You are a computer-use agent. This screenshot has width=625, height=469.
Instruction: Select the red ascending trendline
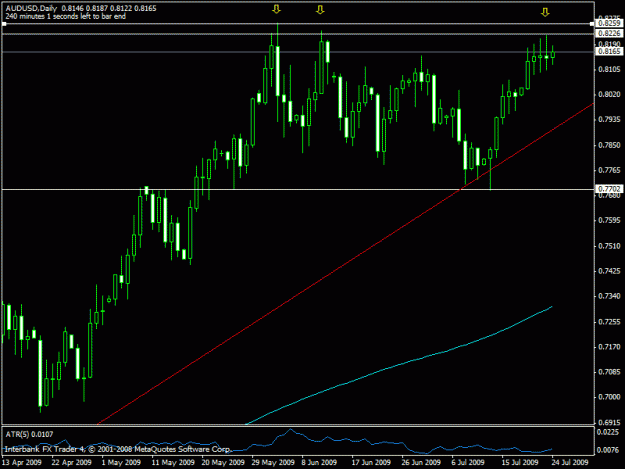tap(346, 264)
